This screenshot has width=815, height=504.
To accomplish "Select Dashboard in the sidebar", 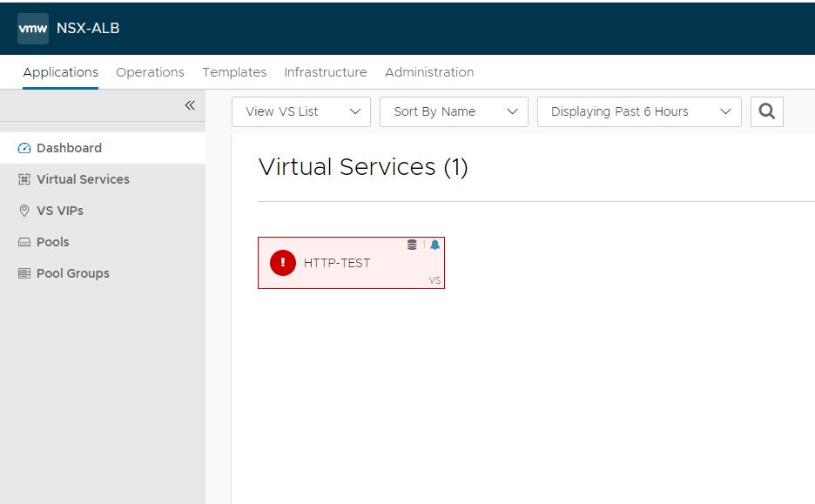I will (x=103, y=148).
